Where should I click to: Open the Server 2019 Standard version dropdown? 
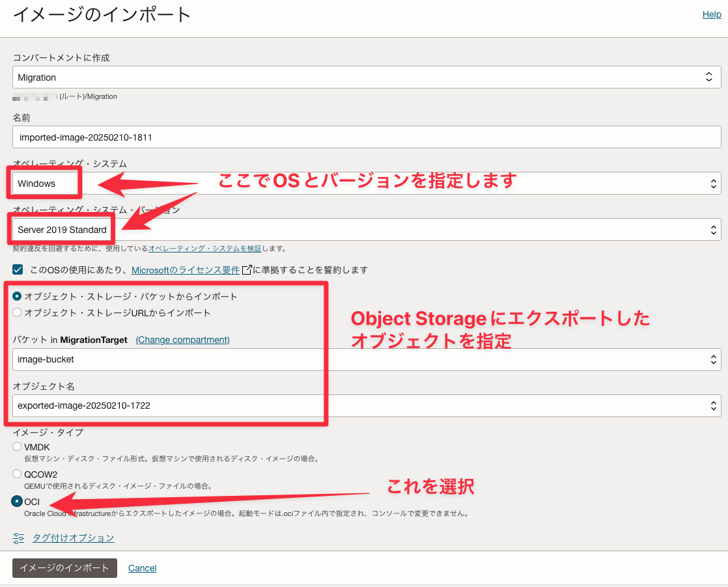click(x=367, y=230)
